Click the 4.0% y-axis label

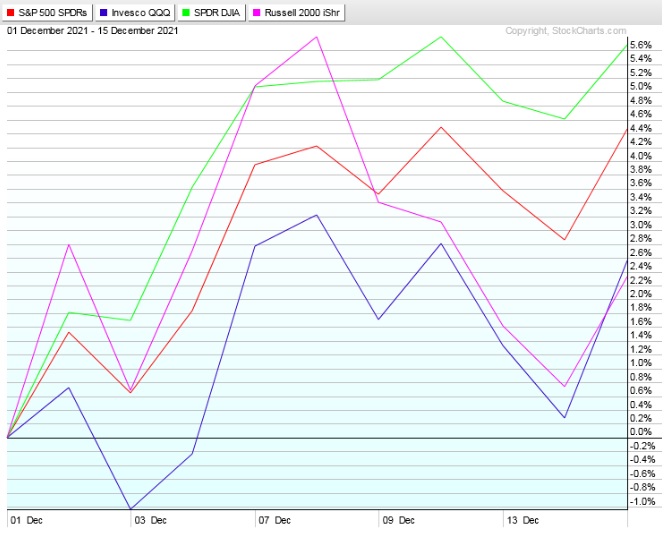(641, 156)
